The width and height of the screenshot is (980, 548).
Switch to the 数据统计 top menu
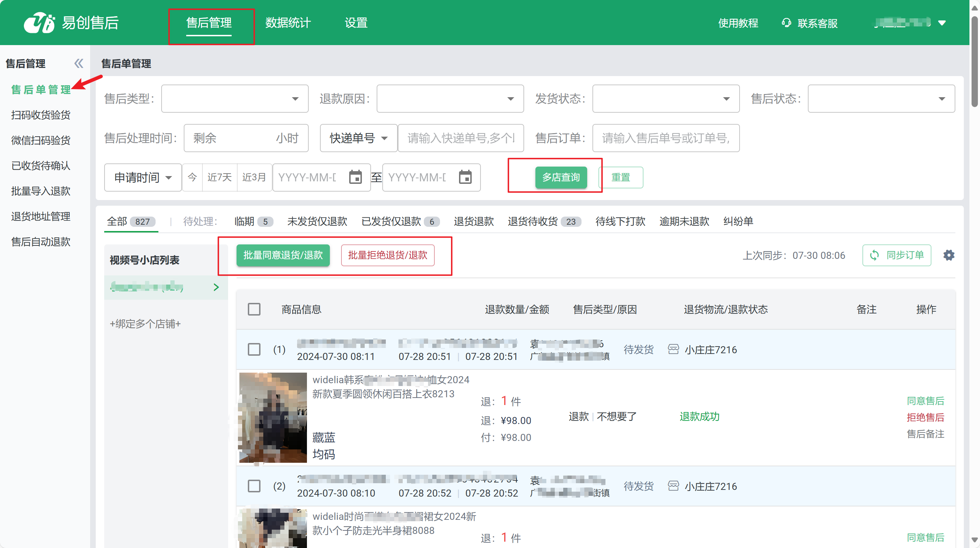point(288,23)
